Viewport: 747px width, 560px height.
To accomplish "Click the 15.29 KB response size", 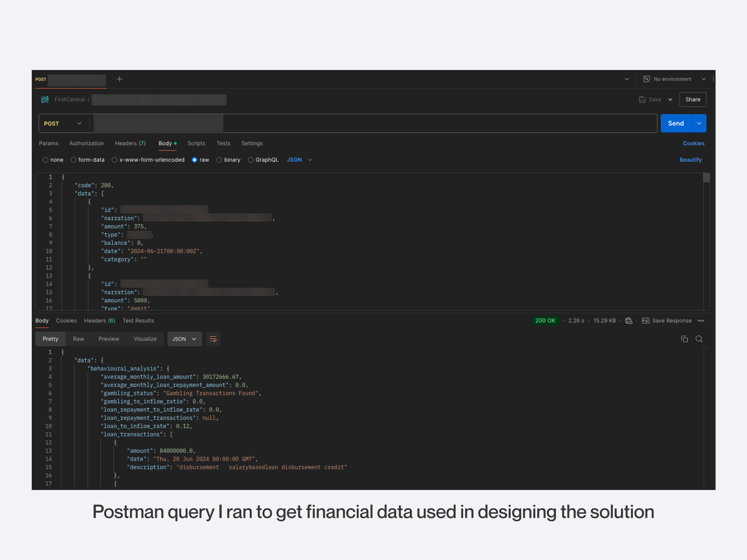I will click(604, 321).
